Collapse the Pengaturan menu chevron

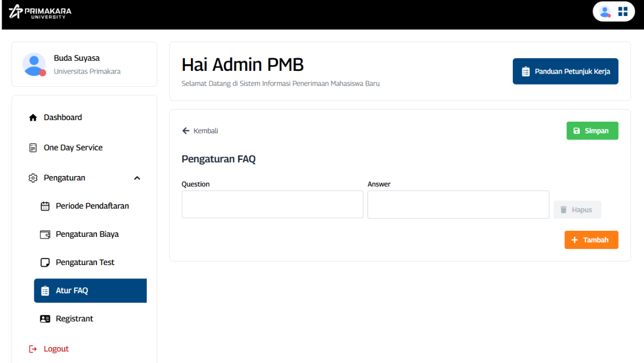(137, 178)
